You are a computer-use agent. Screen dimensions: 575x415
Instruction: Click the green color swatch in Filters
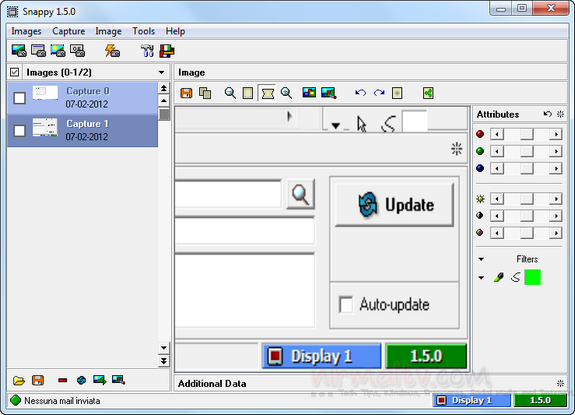(532, 277)
